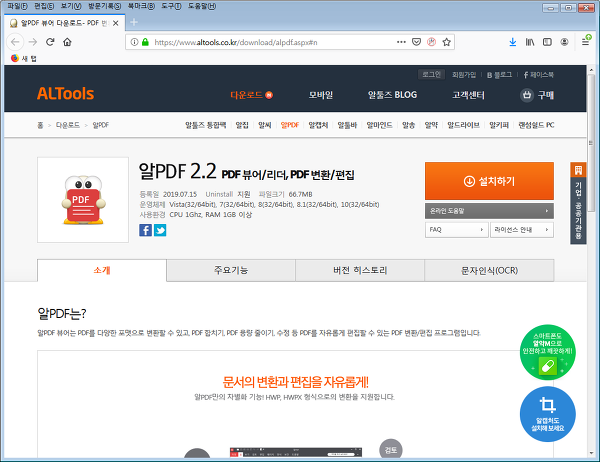
Task: Click the vertical scrollbar down arrow
Action: click(x=591, y=453)
